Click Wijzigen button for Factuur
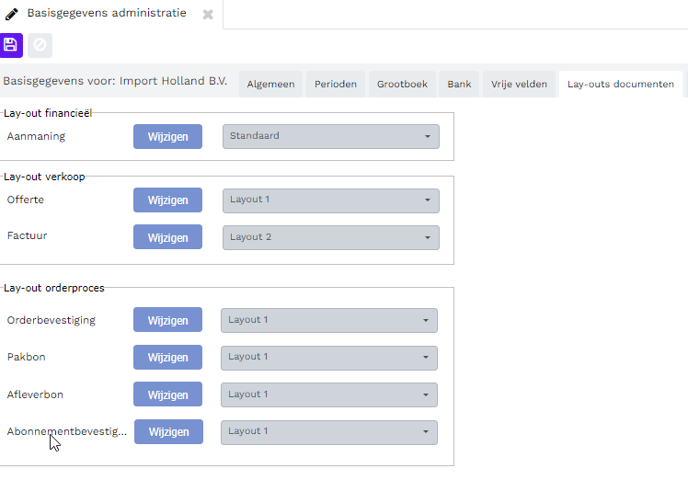688x480 pixels. point(168,237)
